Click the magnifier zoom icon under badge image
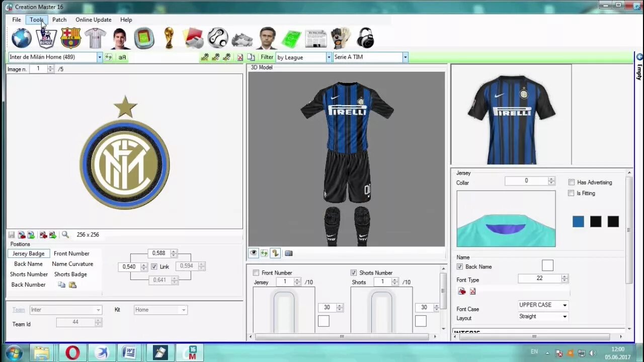The width and height of the screenshot is (644, 362). (x=65, y=235)
